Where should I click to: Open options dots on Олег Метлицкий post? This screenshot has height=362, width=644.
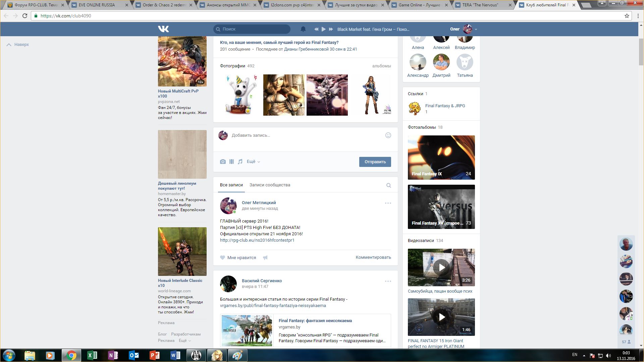pos(388,203)
